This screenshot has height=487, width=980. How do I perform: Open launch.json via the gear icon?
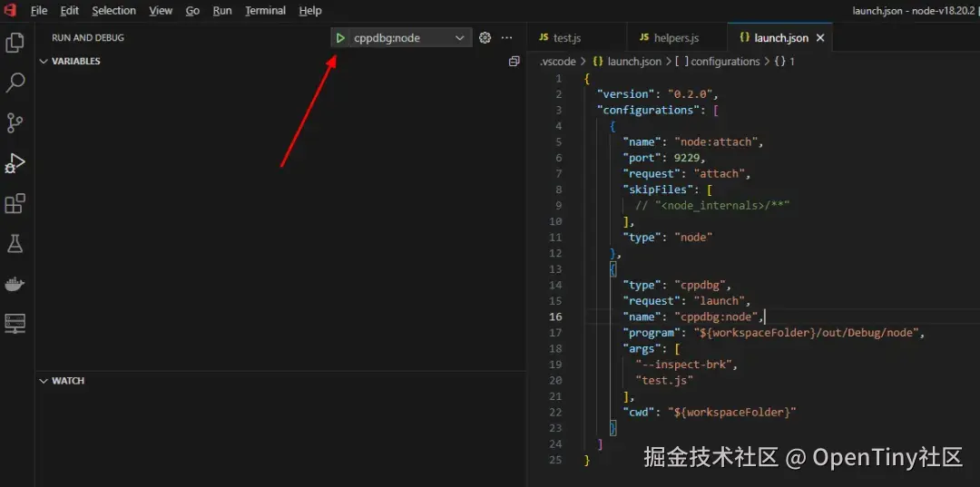tap(485, 38)
